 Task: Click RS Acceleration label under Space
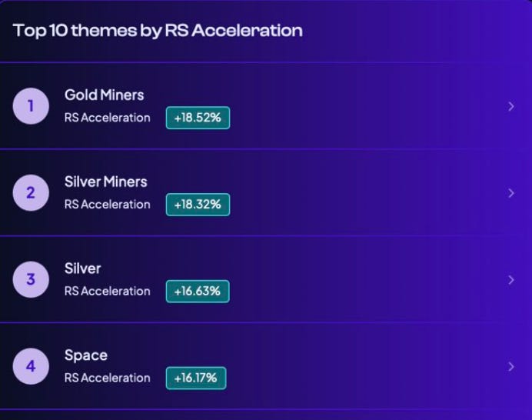pos(107,378)
